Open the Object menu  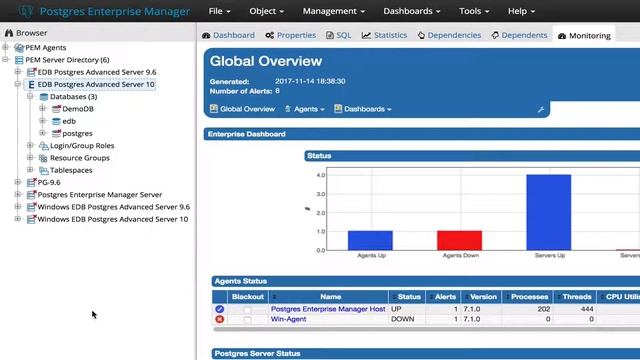266,11
